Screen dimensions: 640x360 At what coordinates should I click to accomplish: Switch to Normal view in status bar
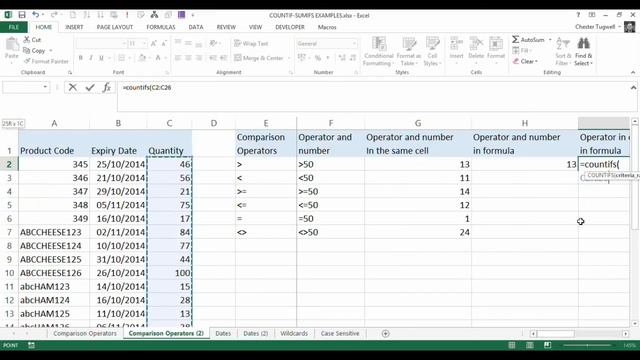tap(511, 345)
